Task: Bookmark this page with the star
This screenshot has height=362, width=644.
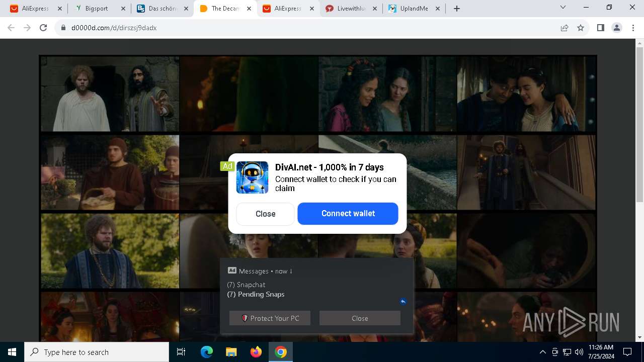Action: pyautogui.click(x=581, y=28)
